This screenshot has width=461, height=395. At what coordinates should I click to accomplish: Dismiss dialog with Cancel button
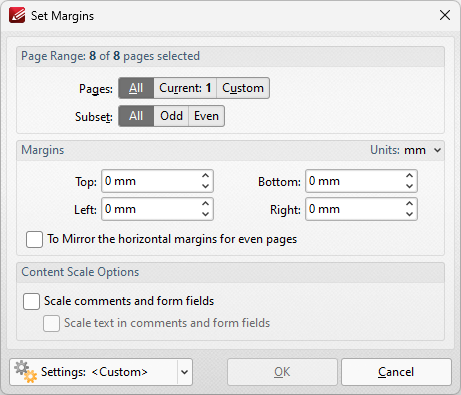tap(396, 372)
